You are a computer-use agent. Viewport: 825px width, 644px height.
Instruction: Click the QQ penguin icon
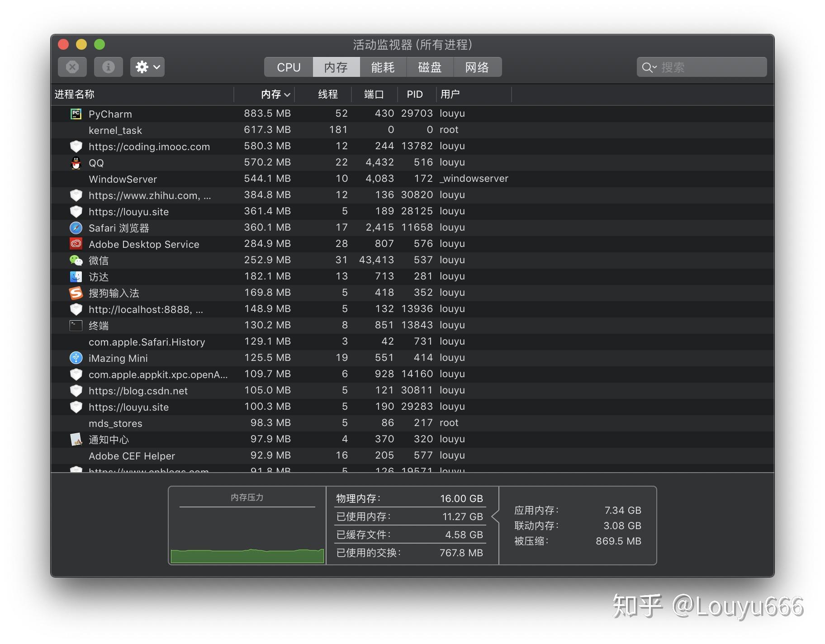coord(76,163)
